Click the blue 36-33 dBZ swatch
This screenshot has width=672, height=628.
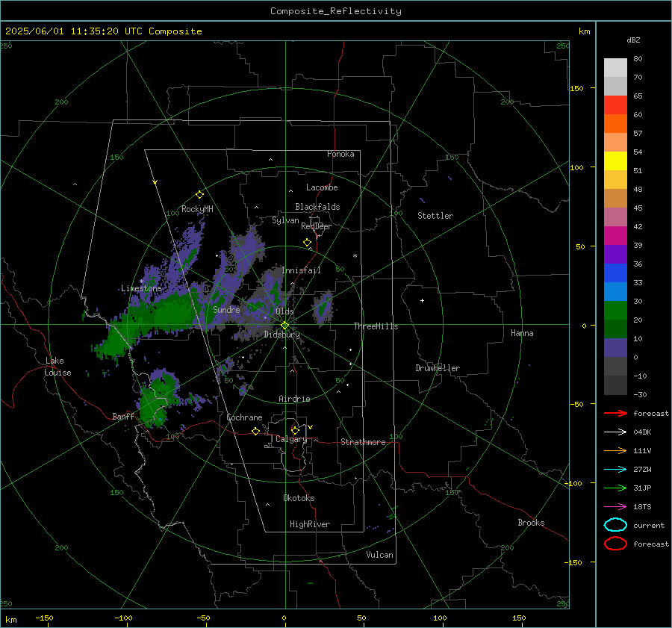[x=615, y=273]
